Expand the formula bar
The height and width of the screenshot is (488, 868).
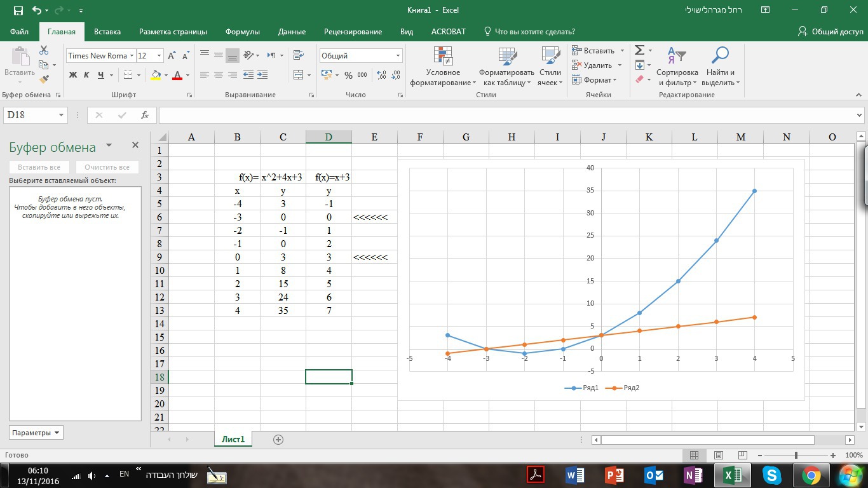tap(860, 115)
